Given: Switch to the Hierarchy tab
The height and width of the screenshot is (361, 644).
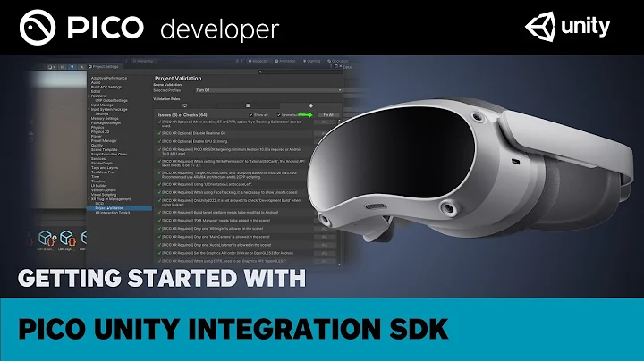Looking at the screenshot, I should pos(143,61).
